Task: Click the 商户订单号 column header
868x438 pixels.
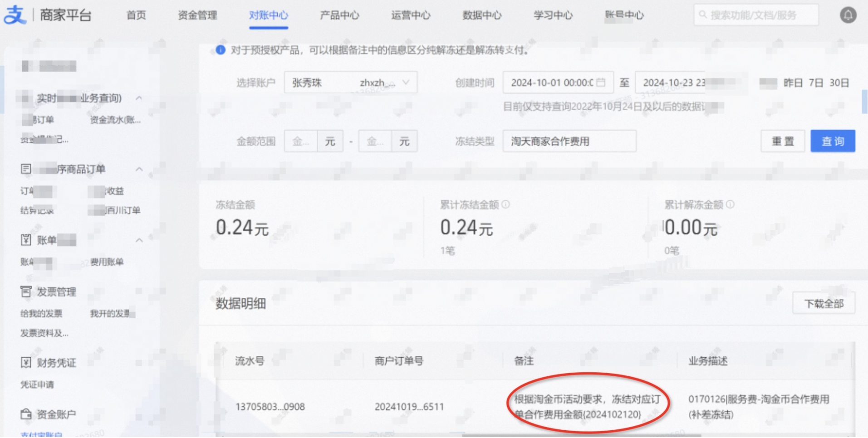Action: [399, 361]
